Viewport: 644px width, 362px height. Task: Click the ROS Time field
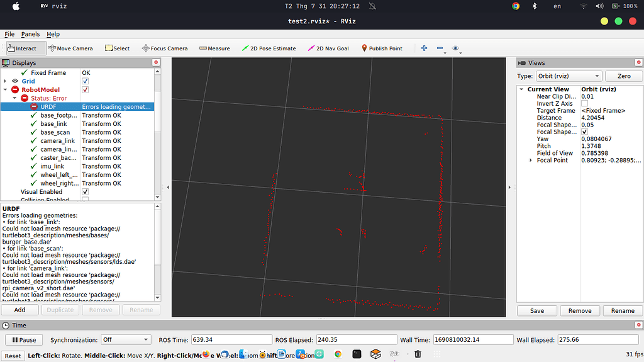click(x=231, y=340)
